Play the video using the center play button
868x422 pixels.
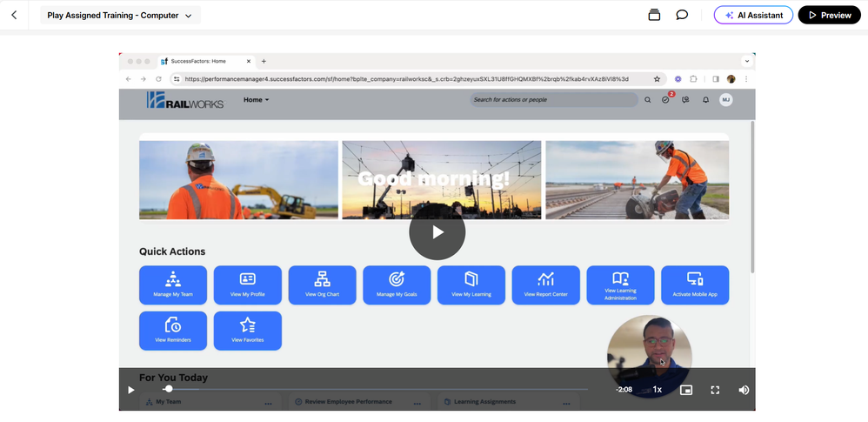click(x=437, y=232)
